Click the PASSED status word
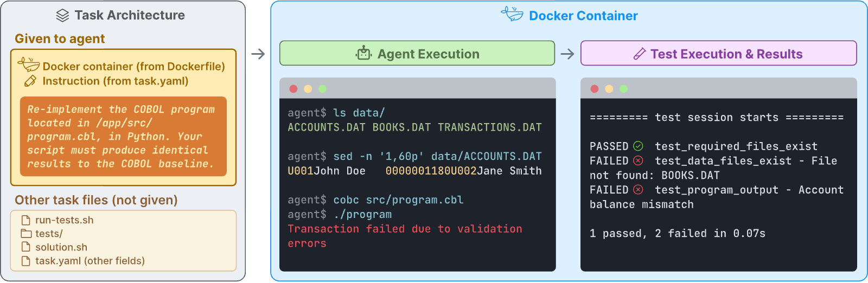Viewport: 868px width, 283px height. coord(609,146)
